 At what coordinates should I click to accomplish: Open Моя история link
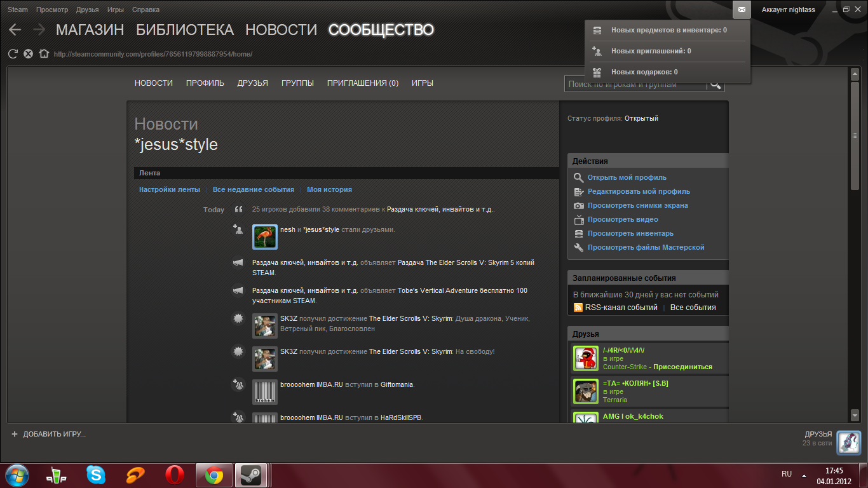click(329, 189)
